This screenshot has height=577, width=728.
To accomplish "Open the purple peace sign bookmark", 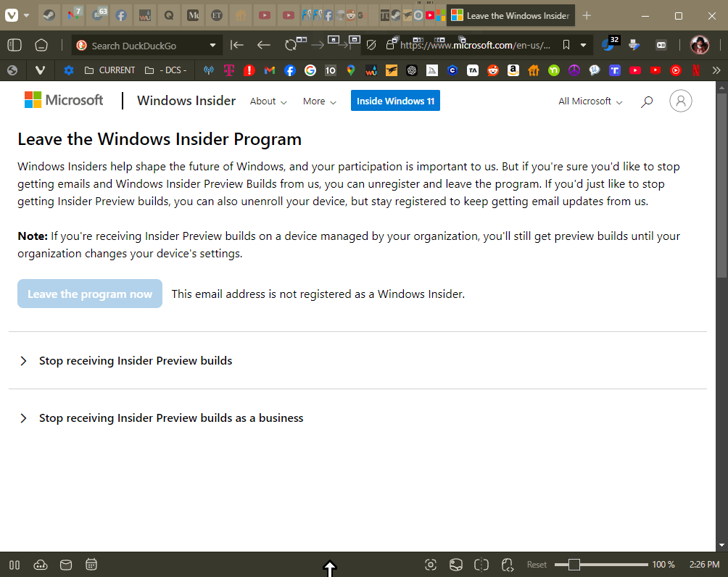I will 574,70.
